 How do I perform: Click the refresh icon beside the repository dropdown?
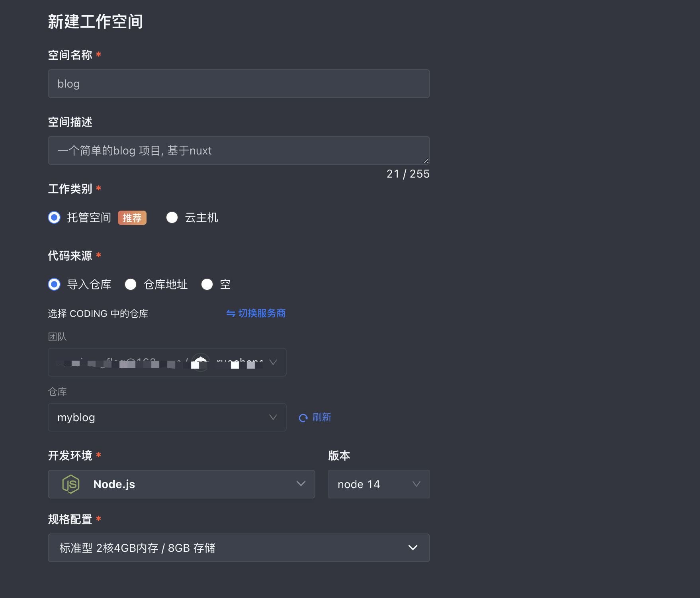click(303, 417)
